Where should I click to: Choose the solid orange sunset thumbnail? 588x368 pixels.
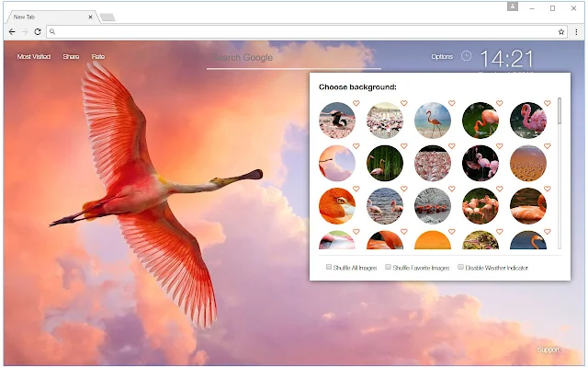[x=433, y=240]
